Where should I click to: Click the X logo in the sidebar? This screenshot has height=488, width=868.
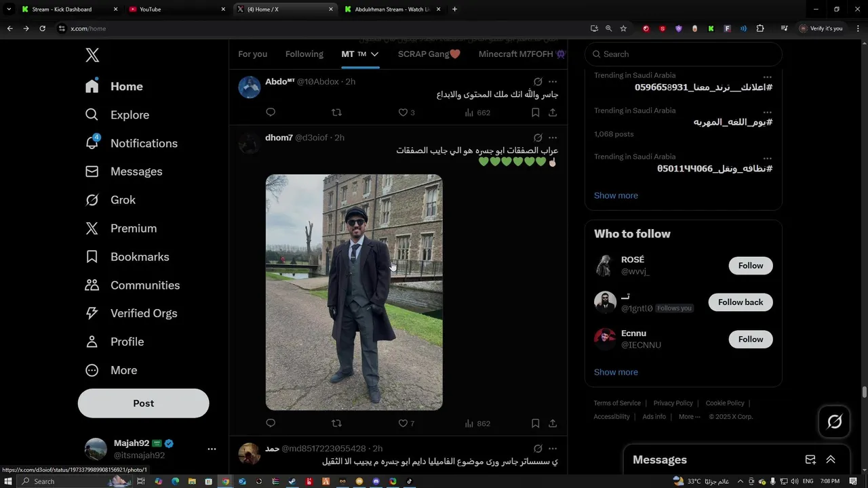pyautogui.click(x=92, y=56)
